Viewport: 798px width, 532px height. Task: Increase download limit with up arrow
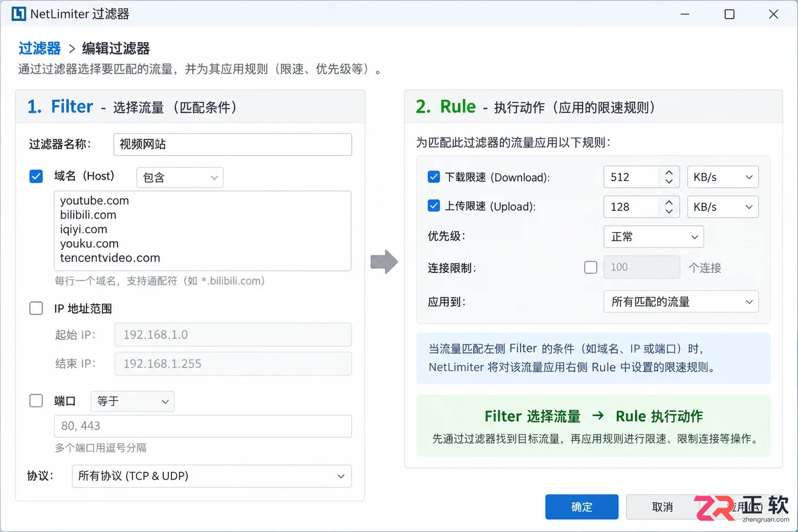pos(669,172)
